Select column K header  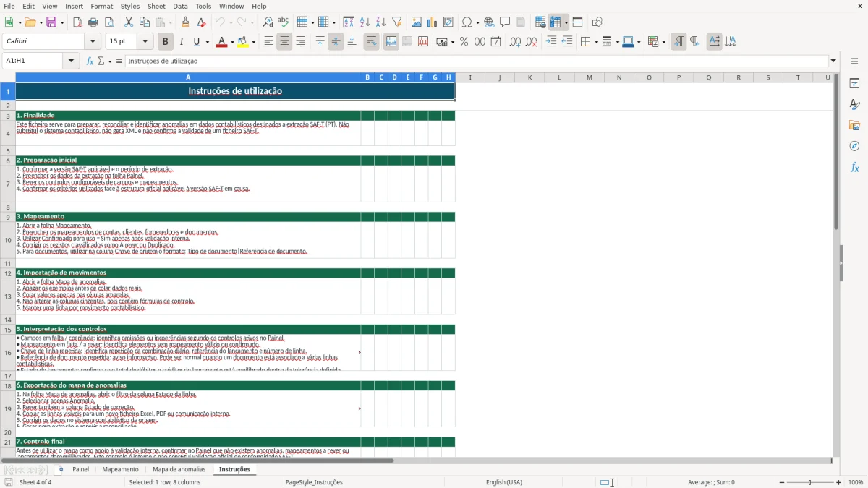pyautogui.click(x=529, y=77)
